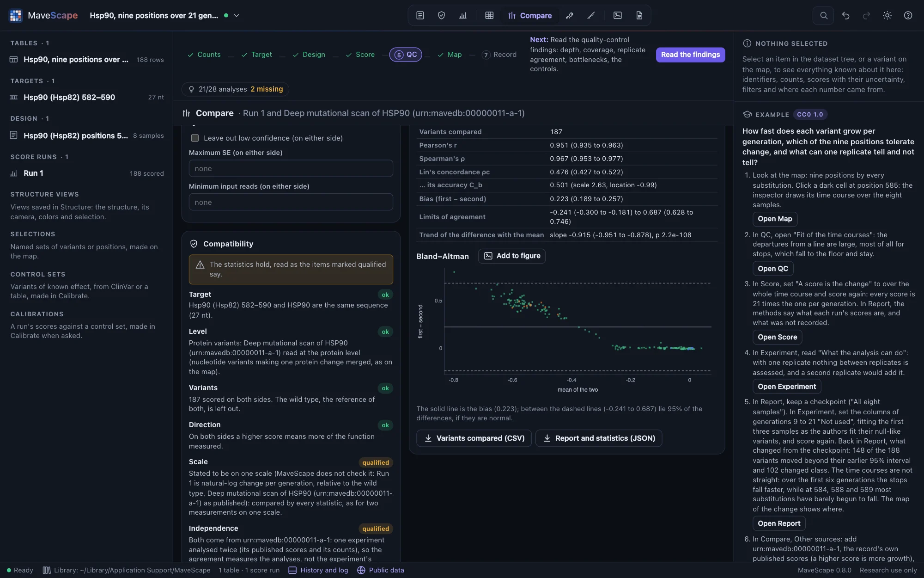Screen dimensions: 924x578
Task: Open the Figure image icon in toolbar
Action: point(618,15)
